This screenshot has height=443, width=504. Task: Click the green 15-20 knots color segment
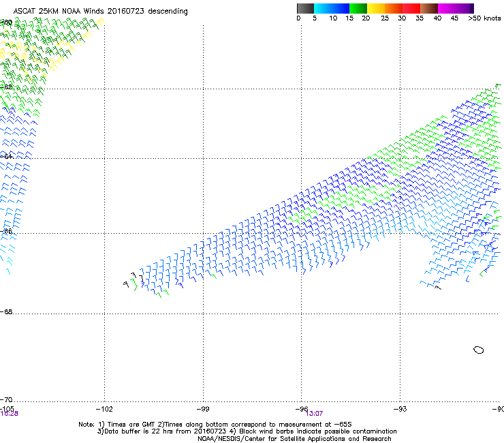click(x=358, y=8)
